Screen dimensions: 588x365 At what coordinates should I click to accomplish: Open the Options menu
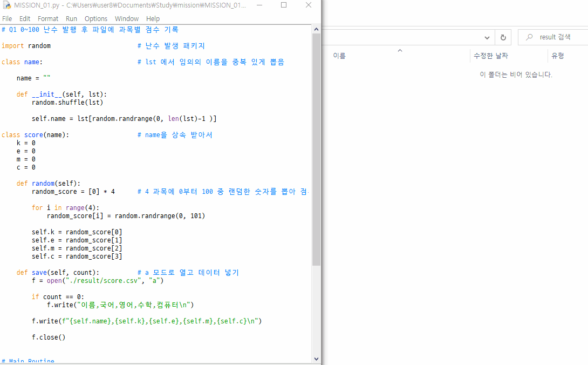pyautogui.click(x=96, y=18)
